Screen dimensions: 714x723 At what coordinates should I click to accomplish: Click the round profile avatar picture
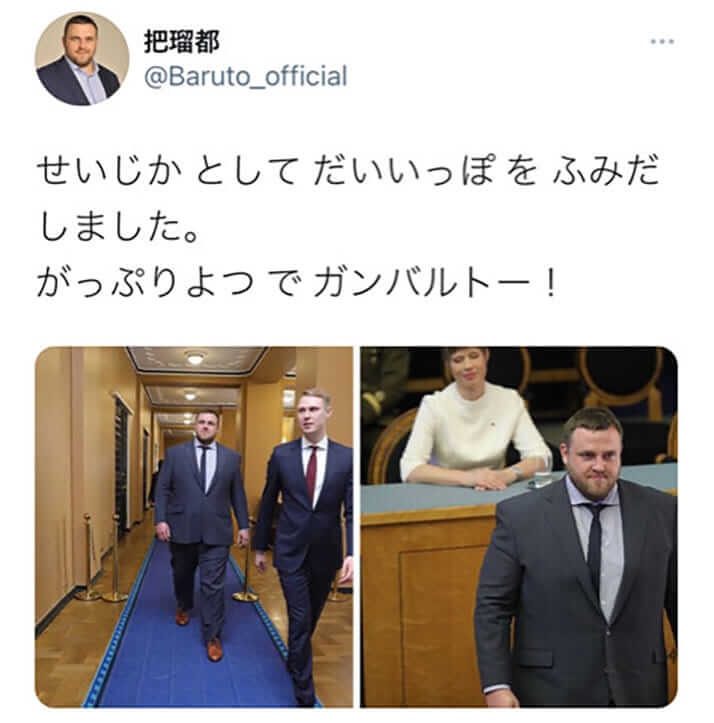(82, 59)
